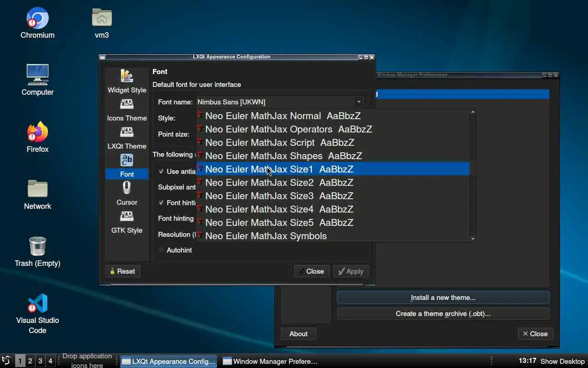Toggle the Font hinting checkbox
Screen dimensions: 588x368
coord(161,202)
